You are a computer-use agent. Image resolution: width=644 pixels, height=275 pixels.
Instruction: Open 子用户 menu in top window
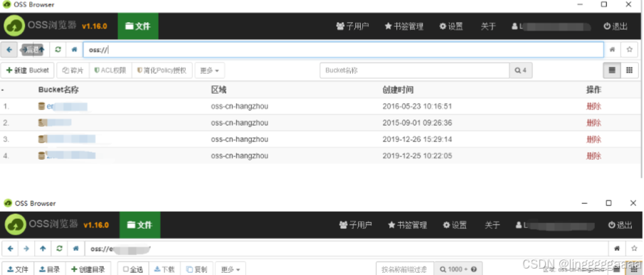pyautogui.click(x=353, y=26)
